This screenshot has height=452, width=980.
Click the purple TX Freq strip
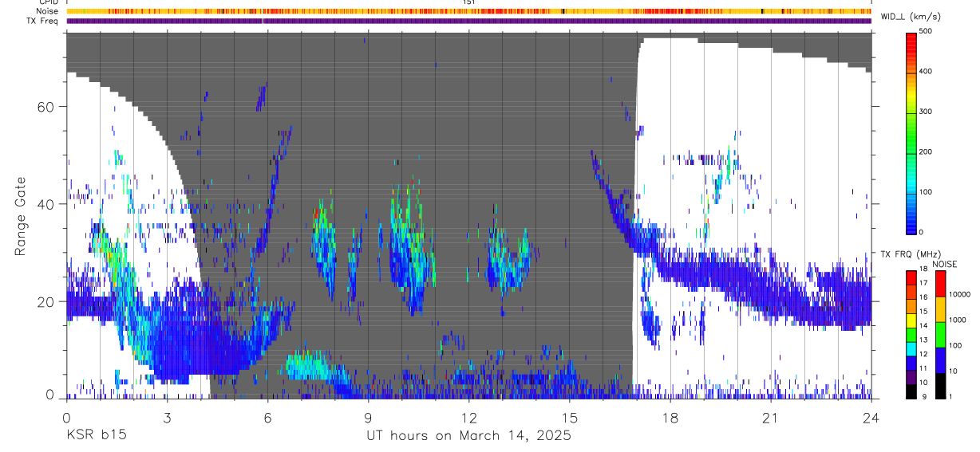click(x=468, y=21)
